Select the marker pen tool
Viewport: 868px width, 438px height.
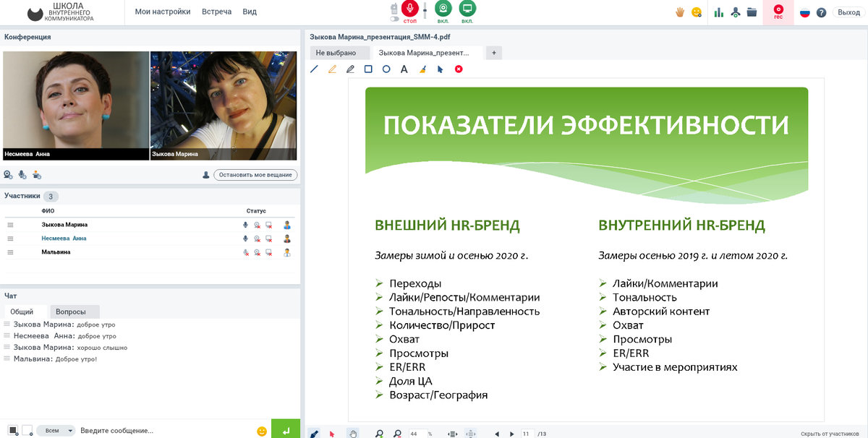pyautogui.click(x=351, y=69)
